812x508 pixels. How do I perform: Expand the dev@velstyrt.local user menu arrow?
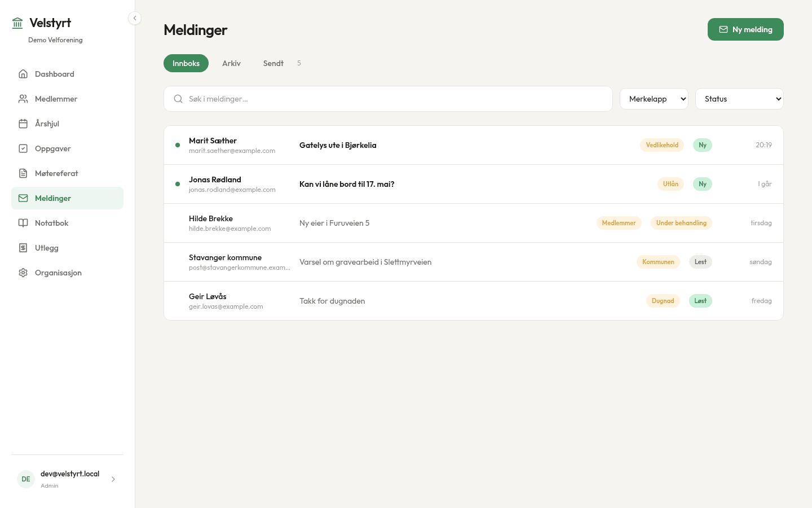pyautogui.click(x=113, y=479)
